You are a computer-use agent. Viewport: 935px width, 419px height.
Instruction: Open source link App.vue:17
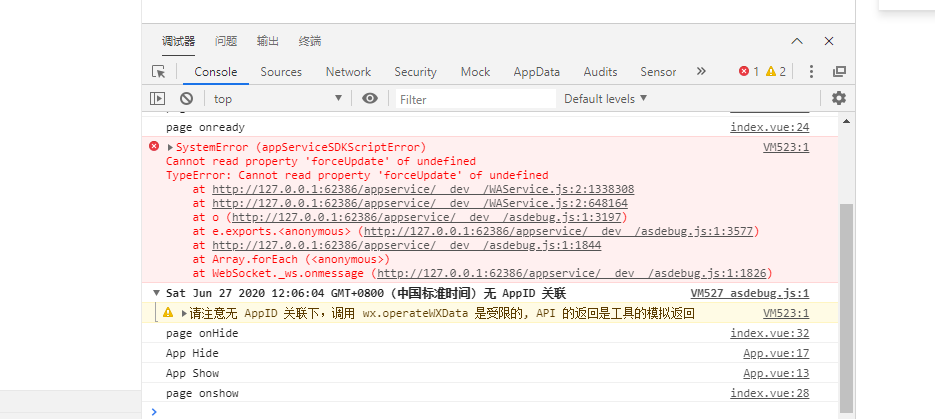point(776,353)
